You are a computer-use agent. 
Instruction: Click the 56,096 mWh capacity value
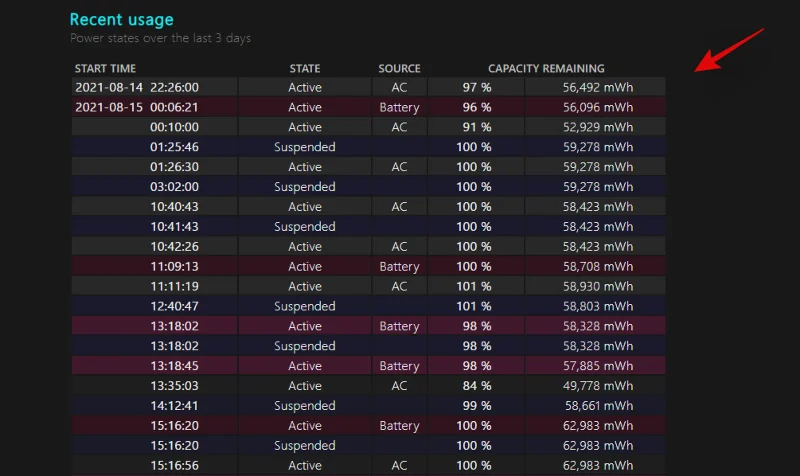pyautogui.click(x=598, y=107)
